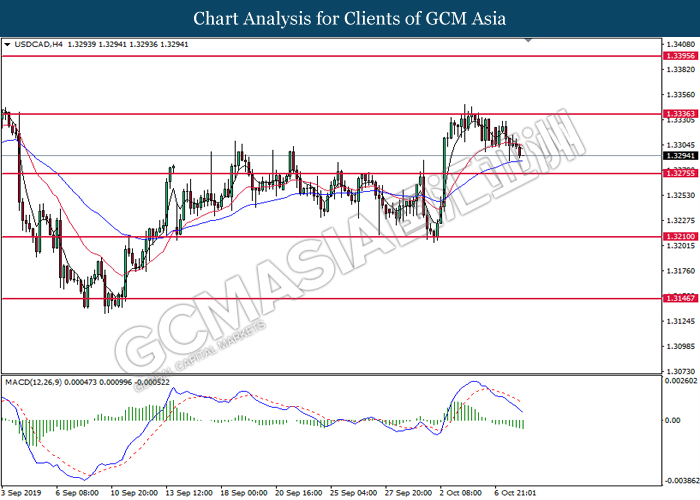Viewport: 700px width, 500px height.
Task: Click the 1.31467 red price tag
Action: tap(679, 298)
